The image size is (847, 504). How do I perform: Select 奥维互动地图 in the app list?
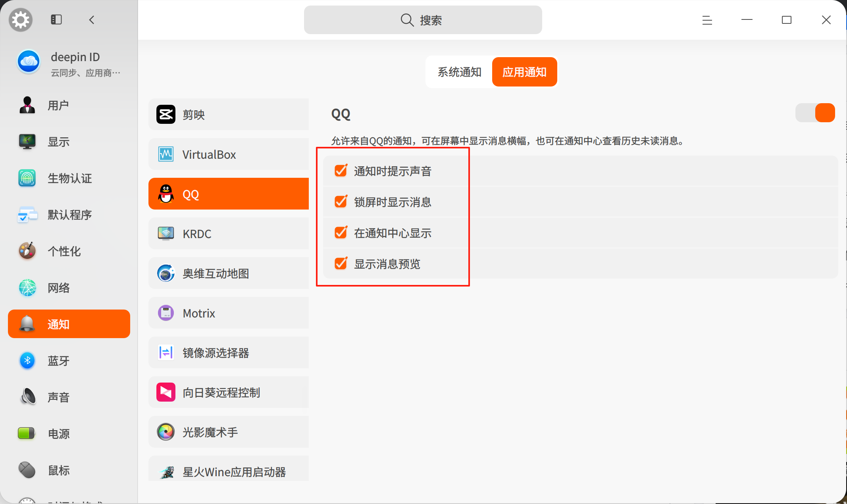(x=229, y=273)
